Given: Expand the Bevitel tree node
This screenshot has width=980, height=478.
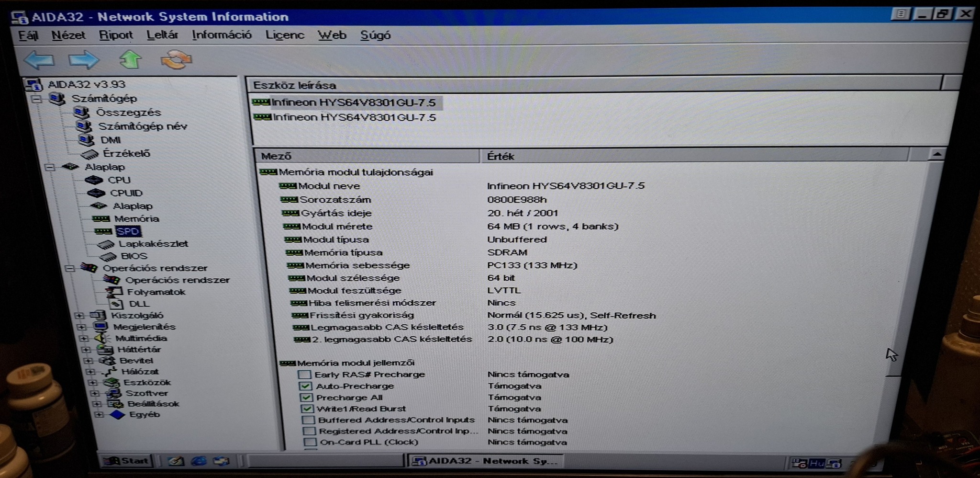Looking at the screenshot, I should [x=89, y=361].
